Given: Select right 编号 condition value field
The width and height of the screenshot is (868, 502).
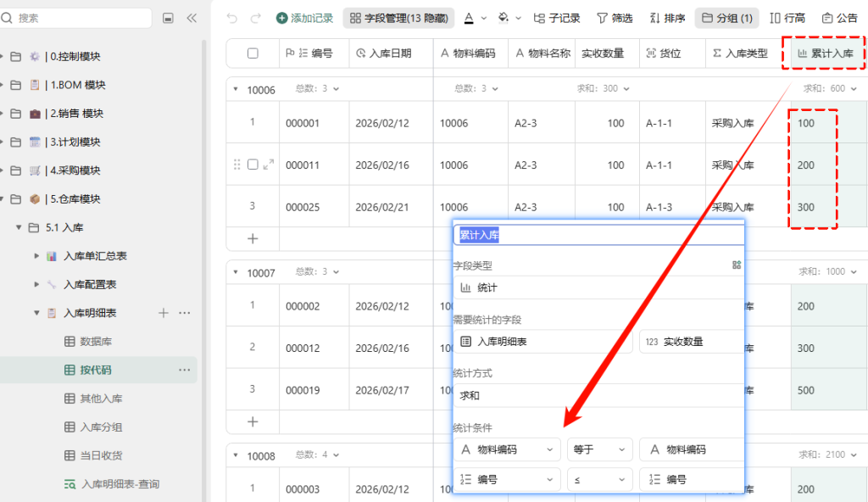Looking at the screenshot, I should [692, 479].
